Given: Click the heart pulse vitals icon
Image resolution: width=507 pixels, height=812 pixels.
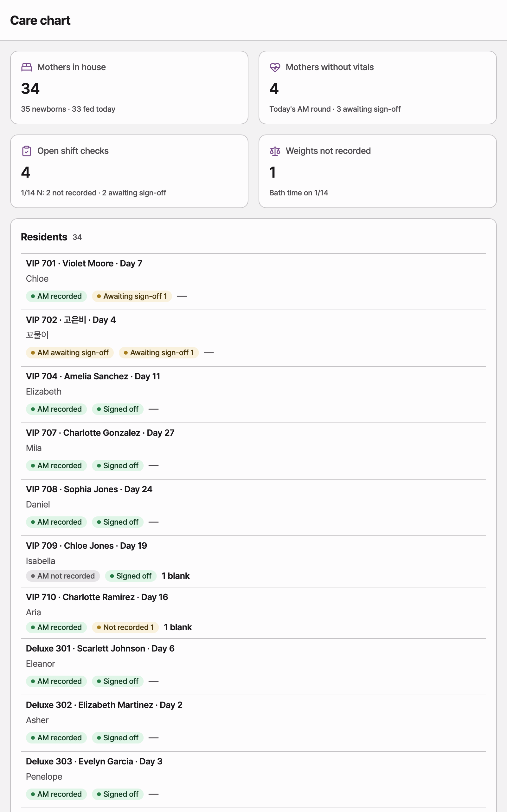Looking at the screenshot, I should 275,67.
